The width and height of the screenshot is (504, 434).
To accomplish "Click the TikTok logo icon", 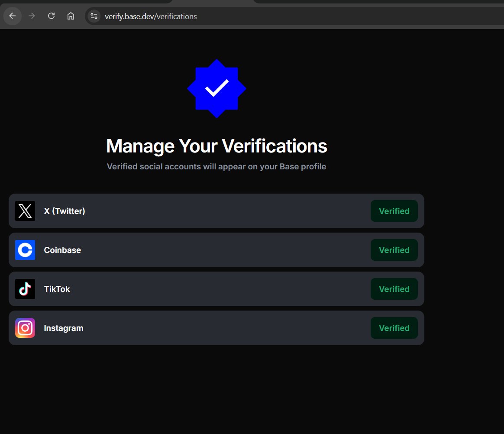I will pyautogui.click(x=25, y=289).
